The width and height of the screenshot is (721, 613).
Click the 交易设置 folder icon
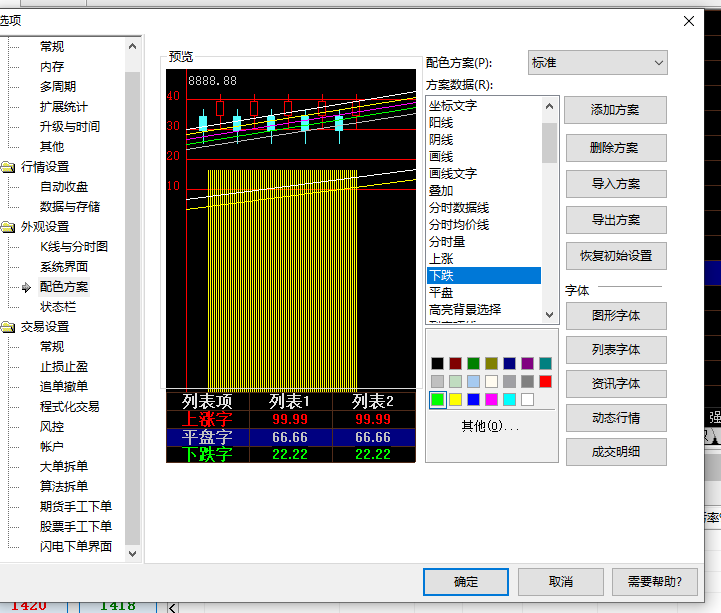point(8,327)
